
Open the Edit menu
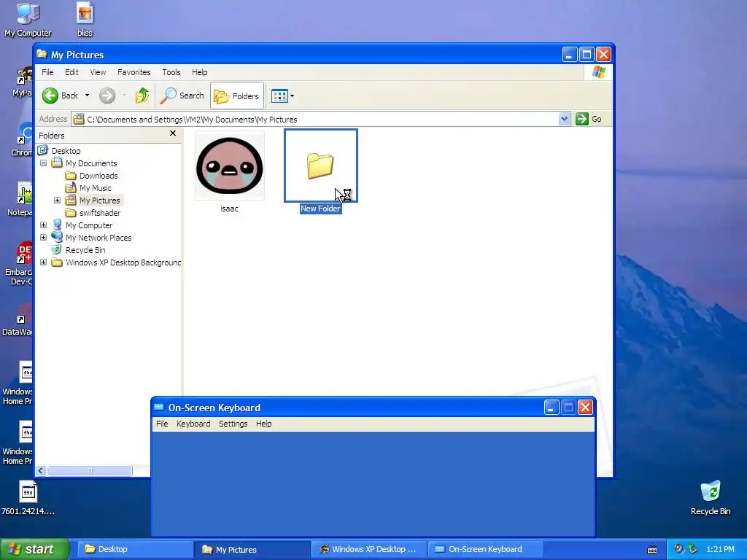coord(71,72)
